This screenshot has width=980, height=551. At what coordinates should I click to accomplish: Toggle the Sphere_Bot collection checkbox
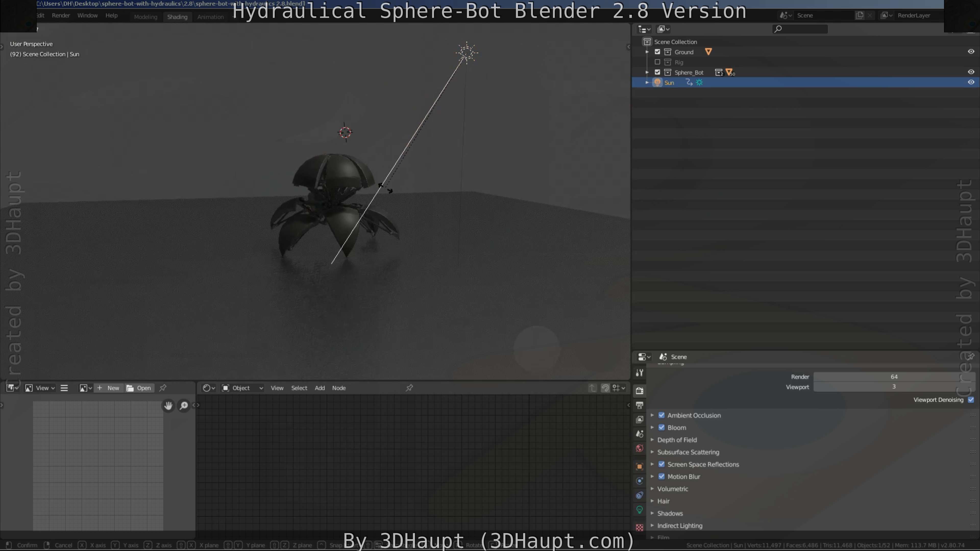pos(657,72)
